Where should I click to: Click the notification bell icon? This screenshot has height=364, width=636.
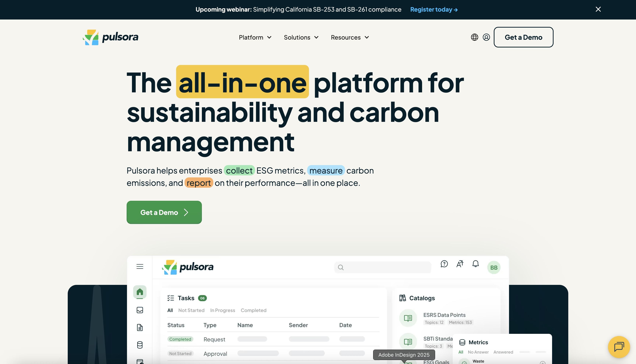475,264
